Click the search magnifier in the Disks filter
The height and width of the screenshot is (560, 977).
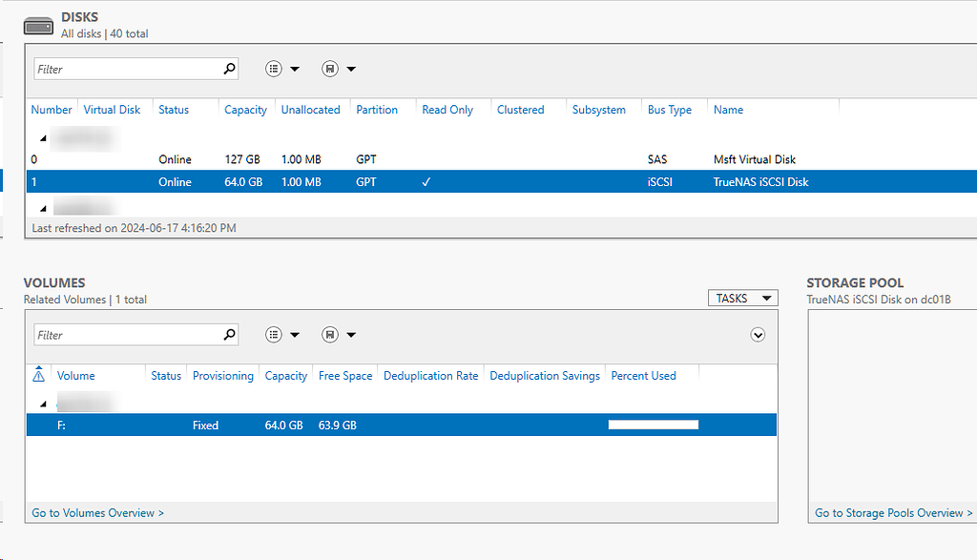[229, 69]
